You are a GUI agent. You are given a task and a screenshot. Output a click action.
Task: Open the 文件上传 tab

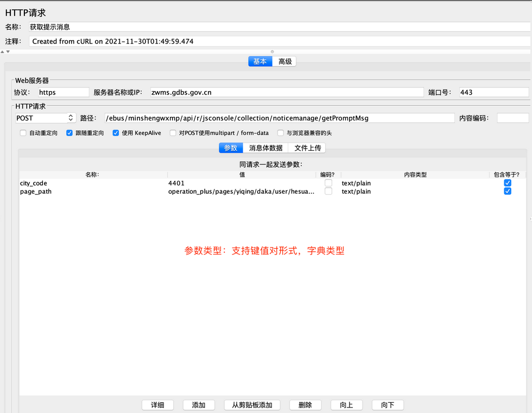[x=308, y=148]
